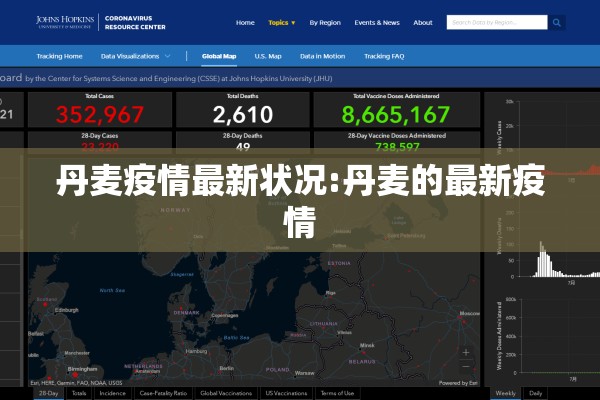Zoom out the map with minus button
The image size is (600, 400).
pos(466,367)
